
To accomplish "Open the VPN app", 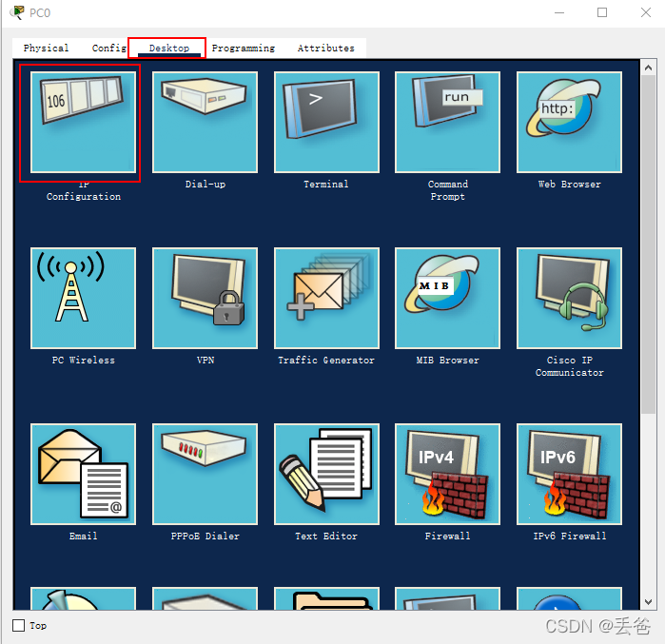I will coord(205,298).
